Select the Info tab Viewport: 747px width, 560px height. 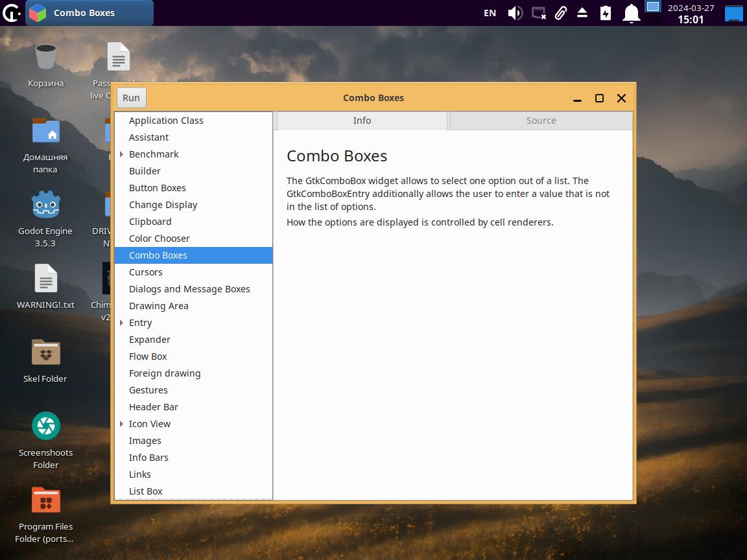tap(362, 121)
